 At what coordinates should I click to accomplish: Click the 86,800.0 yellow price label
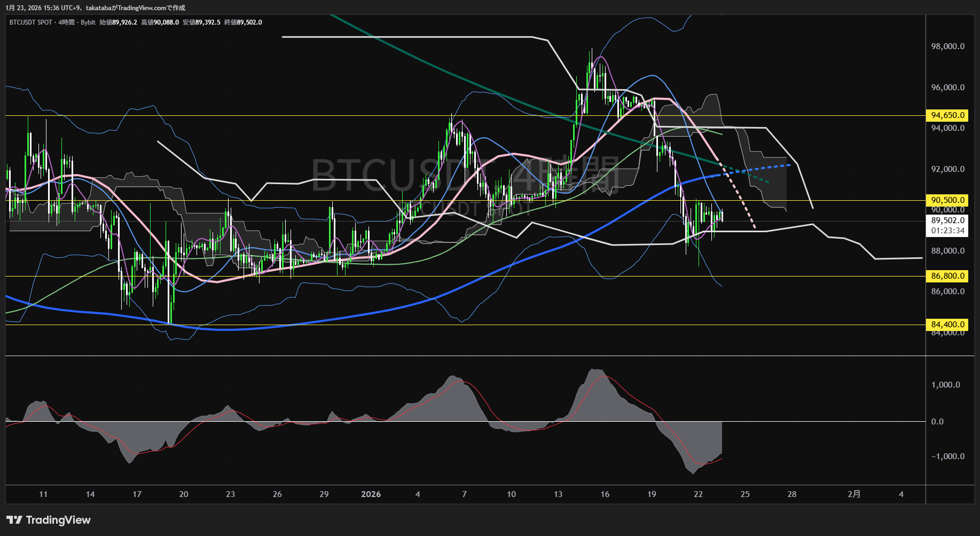[947, 276]
